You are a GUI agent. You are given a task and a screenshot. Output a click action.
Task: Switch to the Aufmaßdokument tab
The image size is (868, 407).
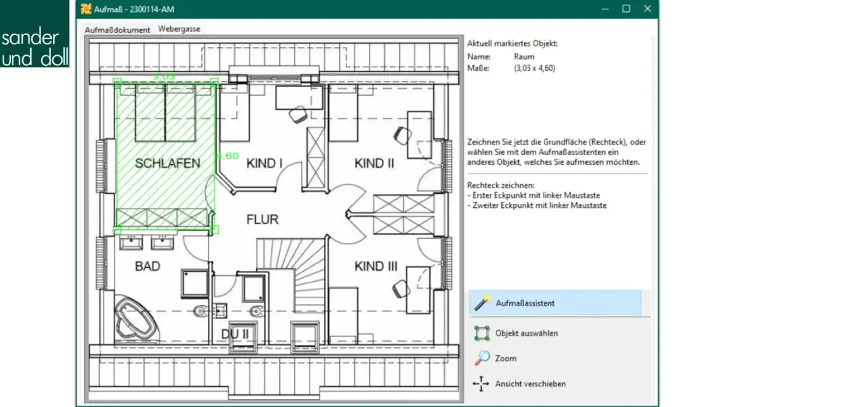117,30
